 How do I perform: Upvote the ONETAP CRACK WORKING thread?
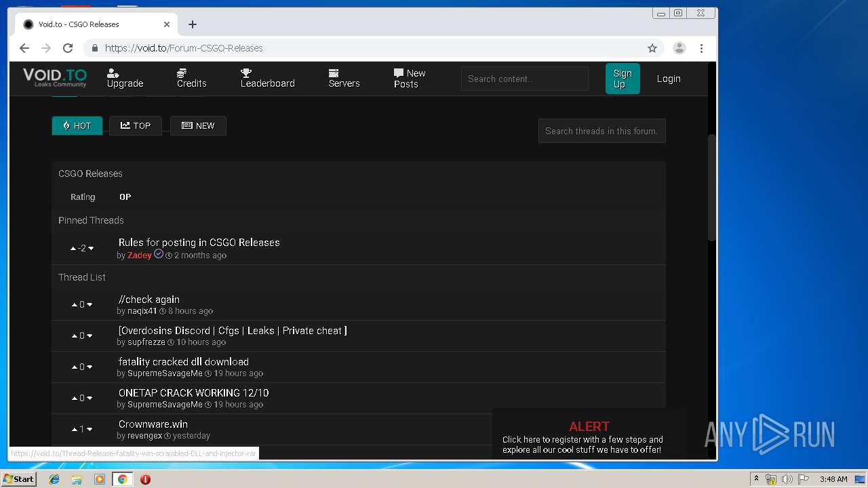point(75,399)
